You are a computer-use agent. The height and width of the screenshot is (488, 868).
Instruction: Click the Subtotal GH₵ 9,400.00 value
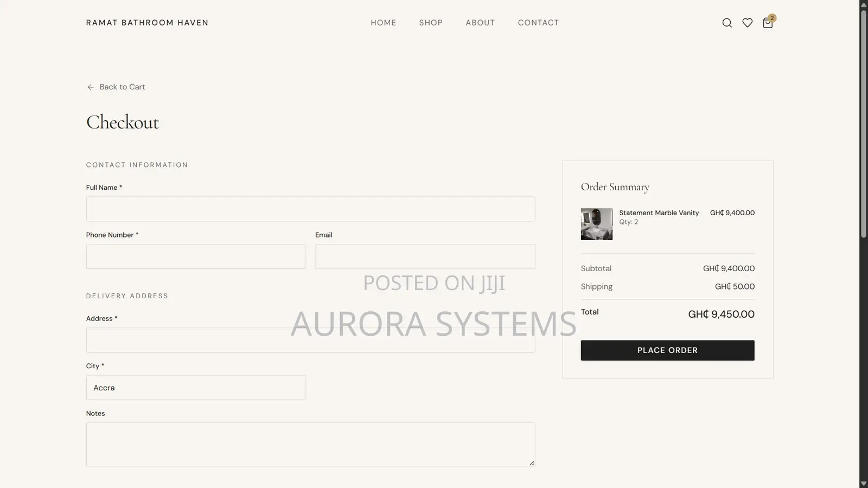tap(729, 268)
